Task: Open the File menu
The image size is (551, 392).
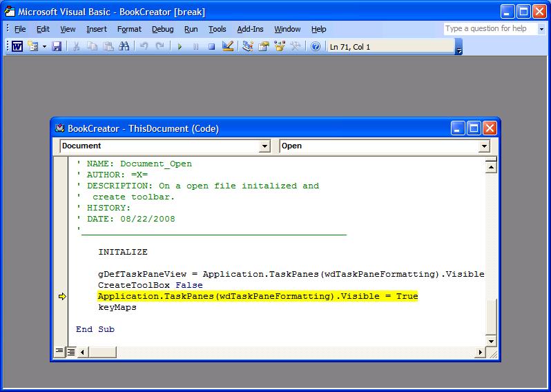Action: [20, 29]
